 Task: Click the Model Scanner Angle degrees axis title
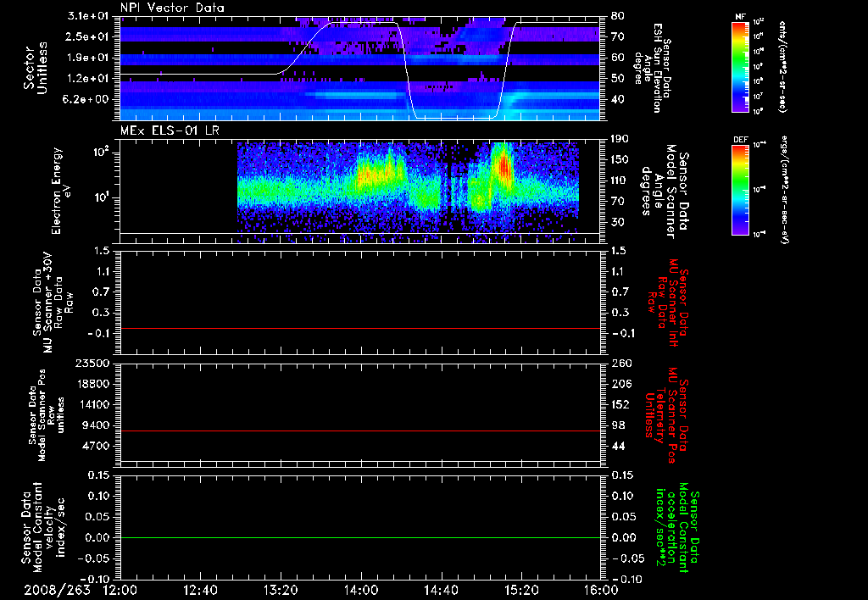coord(665,192)
